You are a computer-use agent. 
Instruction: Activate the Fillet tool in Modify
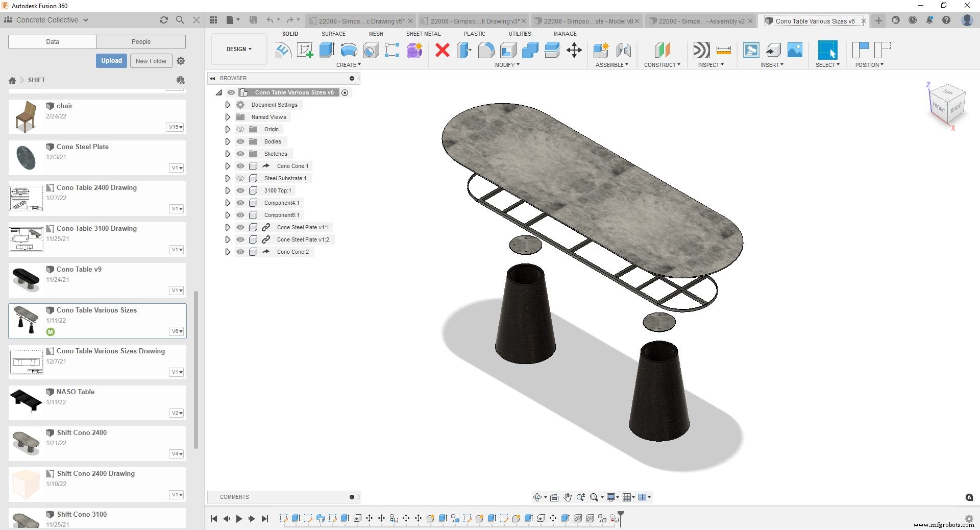point(485,51)
